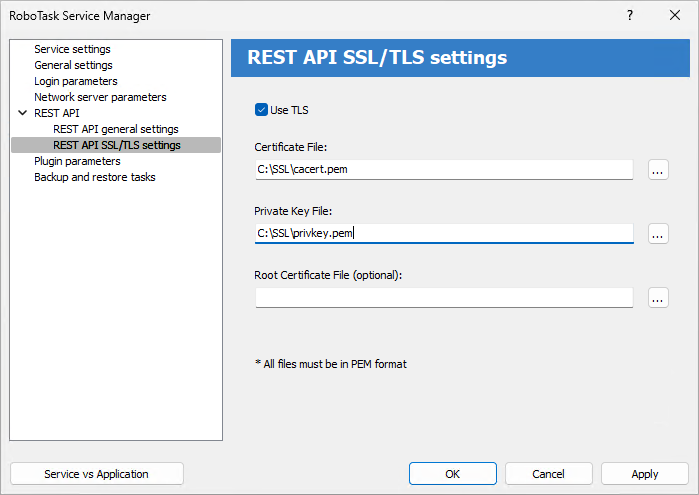Viewport: 699px width, 495px height.
Task: Open REST API general settings
Action: tap(115, 129)
